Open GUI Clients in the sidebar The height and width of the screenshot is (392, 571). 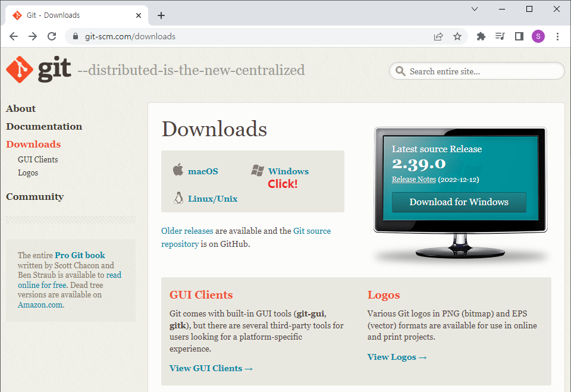pos(38,159)
